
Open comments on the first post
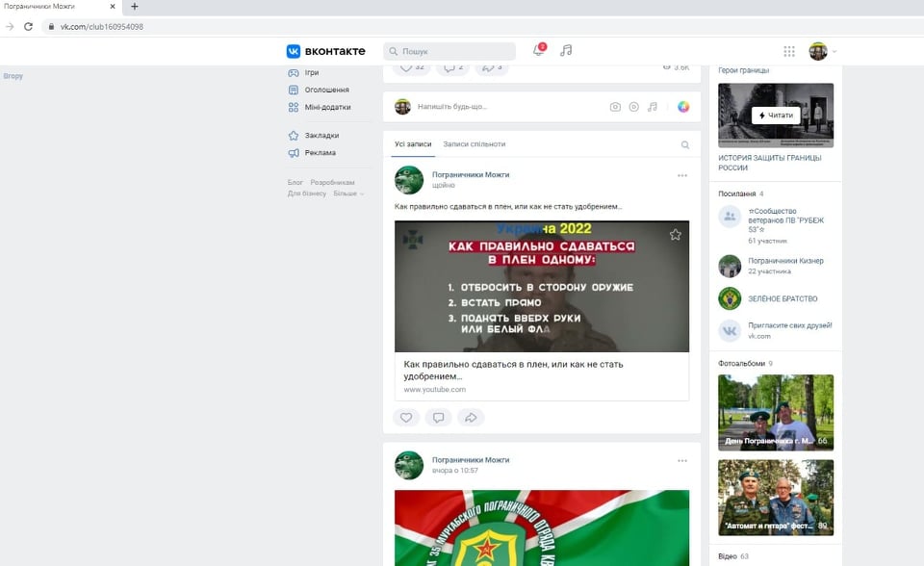coord(438,418)
